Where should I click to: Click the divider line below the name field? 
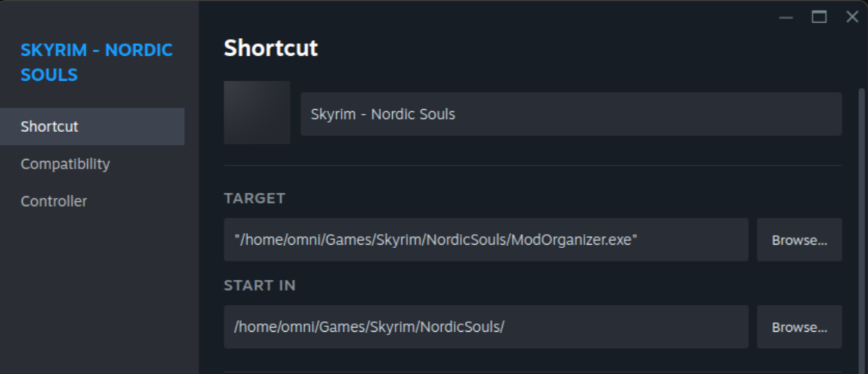533,165
